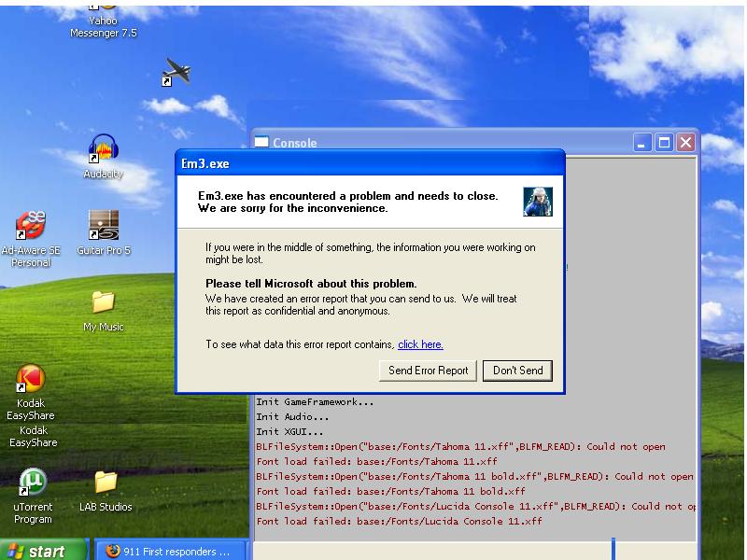The image size is (747, 560).
Task: Minimize the Console window
Action: point(641,143)
